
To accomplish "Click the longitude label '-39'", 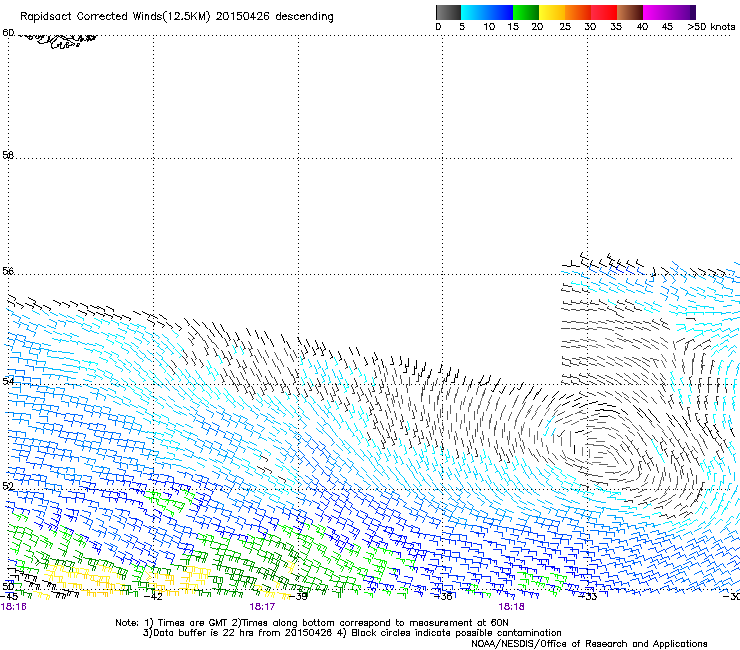I will [298, 597].
